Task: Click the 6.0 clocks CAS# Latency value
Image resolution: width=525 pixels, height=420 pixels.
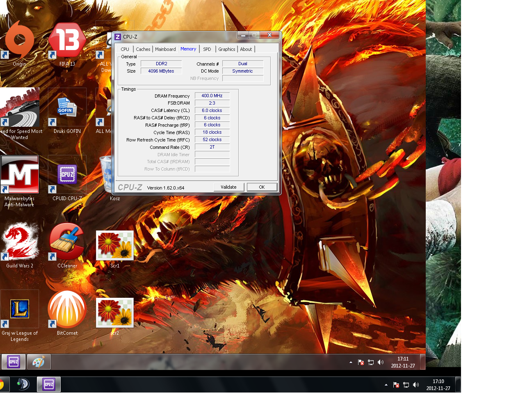Action: pos(212,110)
